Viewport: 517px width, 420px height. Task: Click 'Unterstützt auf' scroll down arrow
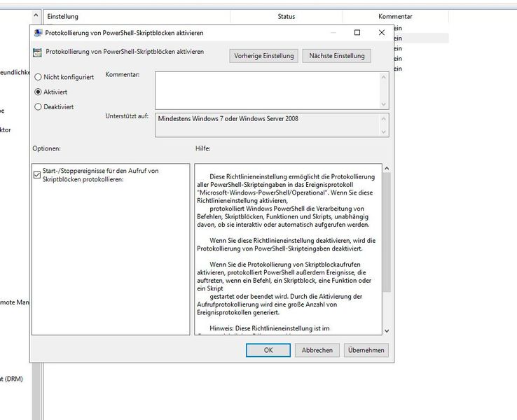tap(383, 132)
